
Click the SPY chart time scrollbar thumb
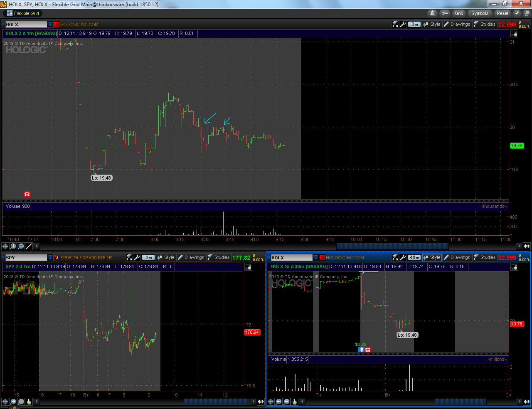pyautogui.click(x=217, y=402)
